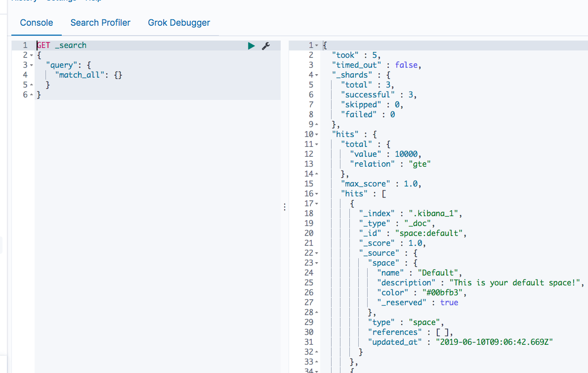This screenshot has height=373, width=588.
Task: Open the wrench options menu for the request
Action: (x=266, y=46)
